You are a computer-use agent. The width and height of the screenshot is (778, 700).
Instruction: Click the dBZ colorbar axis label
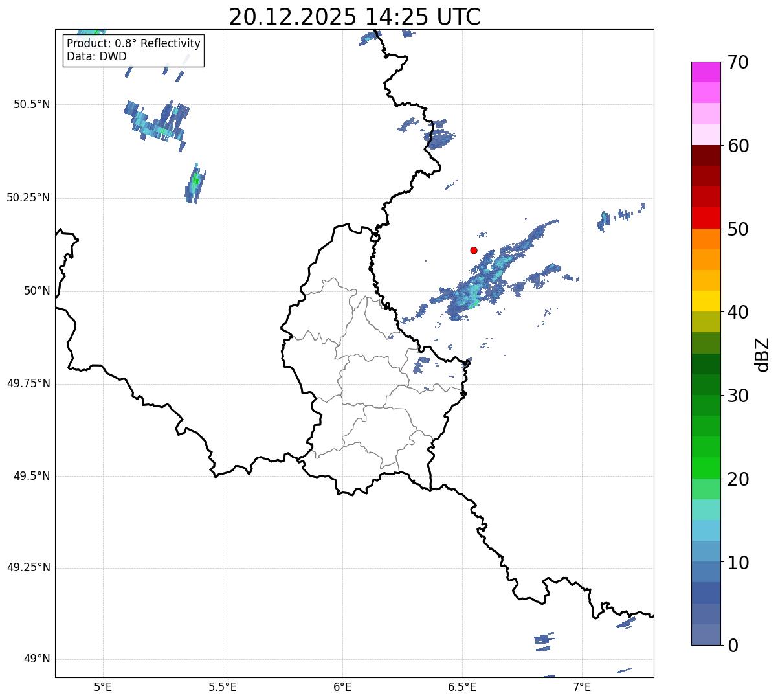click(763, 354)
